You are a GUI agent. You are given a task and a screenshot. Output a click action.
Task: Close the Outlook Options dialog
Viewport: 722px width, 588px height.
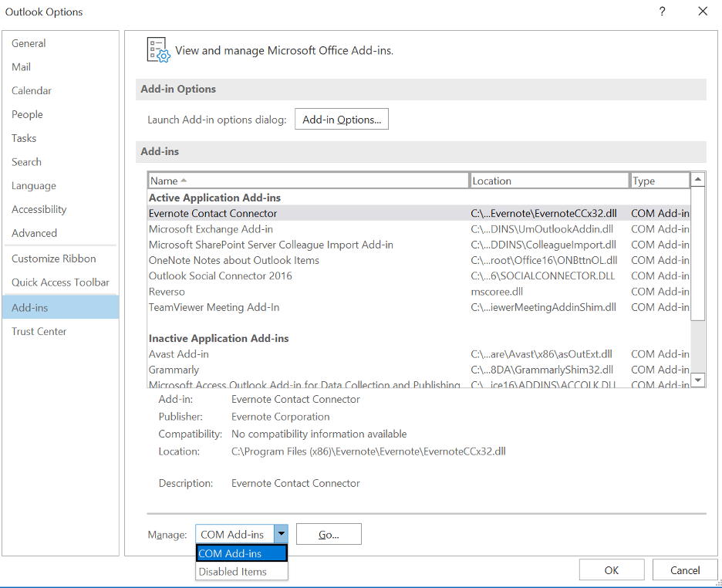pos(702,12)
